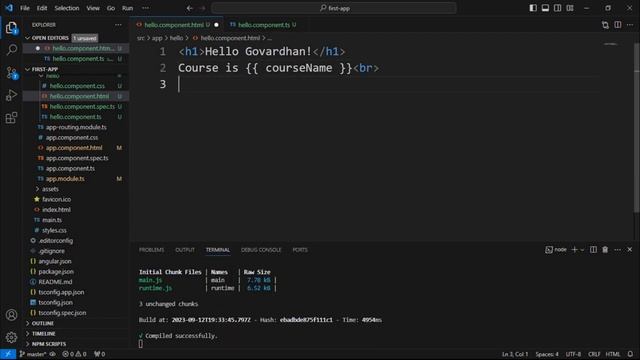Open the Go menu
640x360 pixels.
point(111,8)
